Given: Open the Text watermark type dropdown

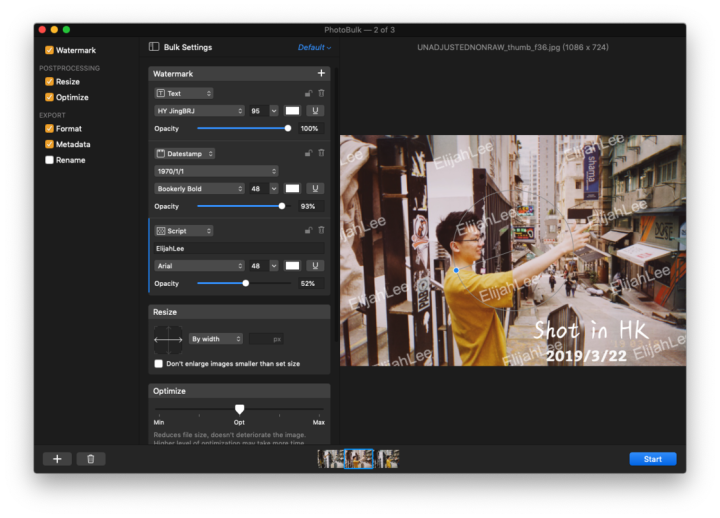Looking at the screenshot, I should pyautogui.click(x=184, y=93).
